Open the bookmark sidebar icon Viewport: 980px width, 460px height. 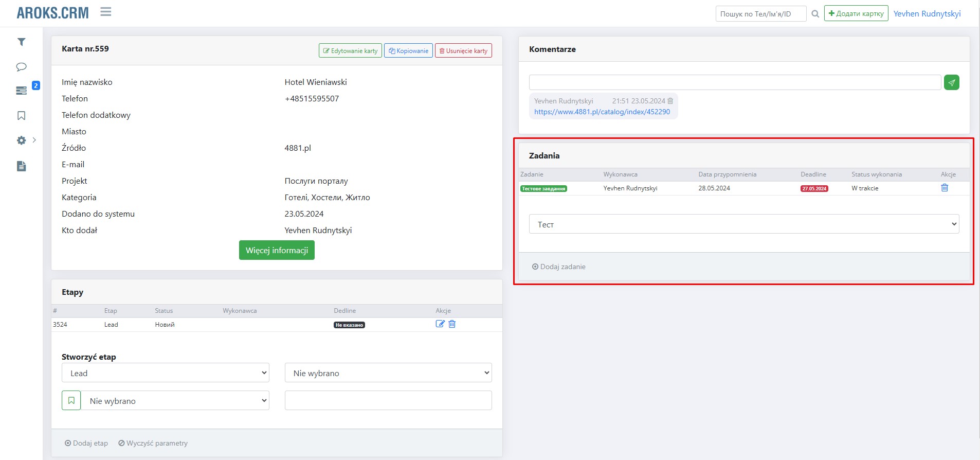(22, 116)
